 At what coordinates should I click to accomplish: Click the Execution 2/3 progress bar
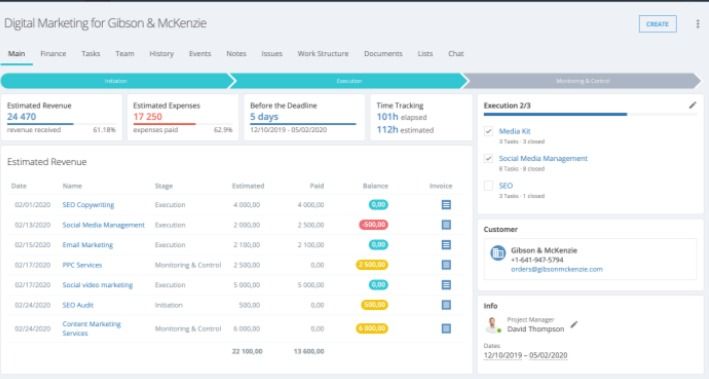590,114
